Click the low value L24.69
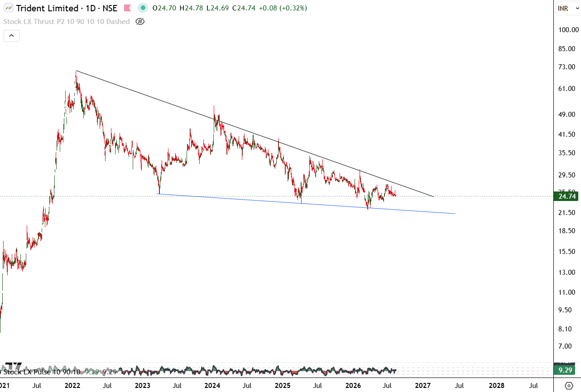 pyautogui.click(x=219, y=8)
